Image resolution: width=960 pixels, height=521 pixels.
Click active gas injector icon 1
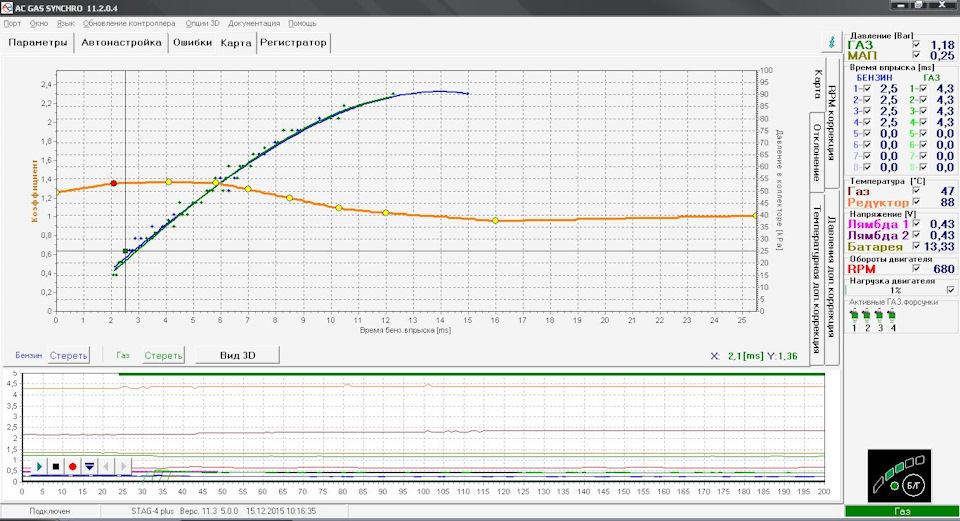pos(854,317)
